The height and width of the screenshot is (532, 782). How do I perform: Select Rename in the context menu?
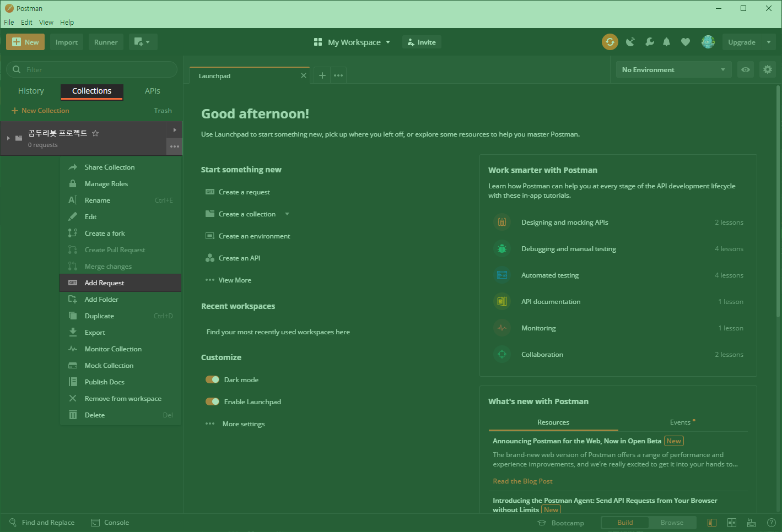pyautogui.click(x=121, y=200)
